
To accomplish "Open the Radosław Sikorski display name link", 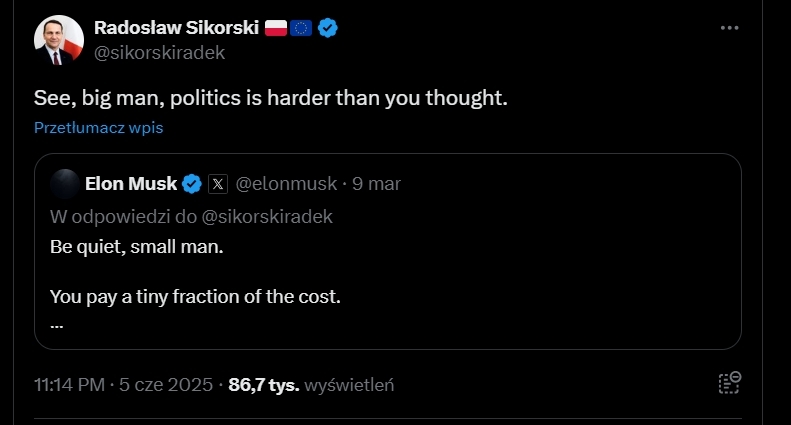I will pos(174,28).
